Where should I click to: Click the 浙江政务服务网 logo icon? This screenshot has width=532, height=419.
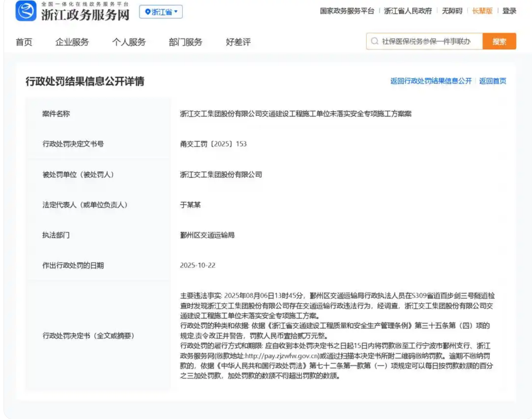tap(26, 11)
